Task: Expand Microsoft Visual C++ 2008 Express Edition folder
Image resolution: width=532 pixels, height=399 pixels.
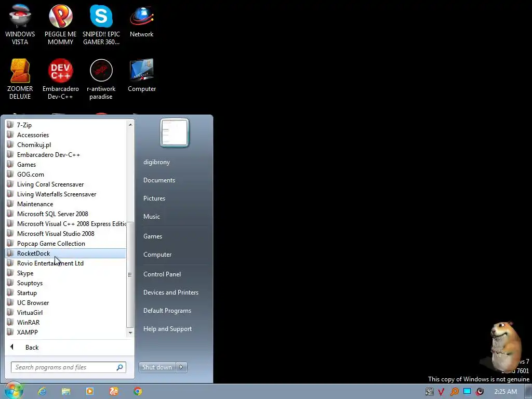Action: (66, 223)
